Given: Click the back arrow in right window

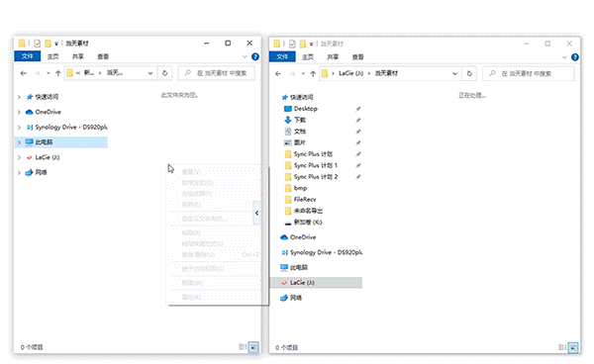Looking at the screenshot, I should (x=278, y=73).
